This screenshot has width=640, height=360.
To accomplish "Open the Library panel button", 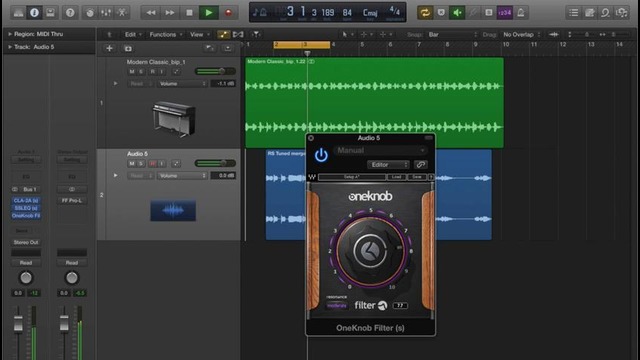I will 18,13.
